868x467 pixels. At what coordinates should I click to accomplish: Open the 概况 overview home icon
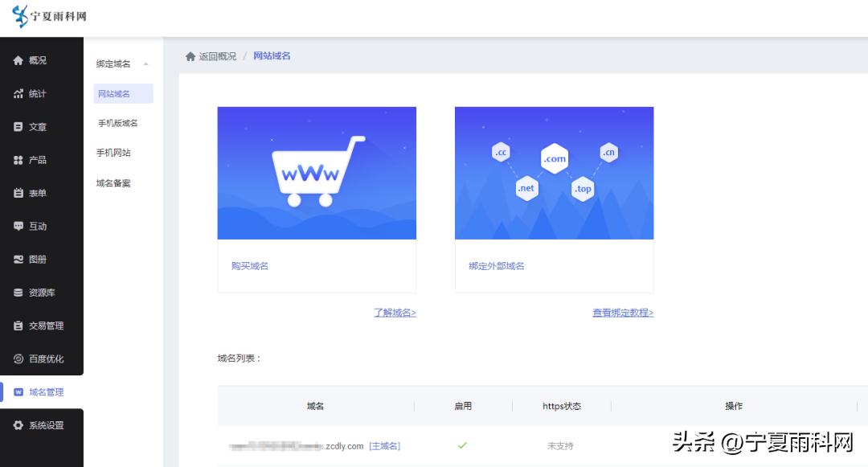click(19, 59)
